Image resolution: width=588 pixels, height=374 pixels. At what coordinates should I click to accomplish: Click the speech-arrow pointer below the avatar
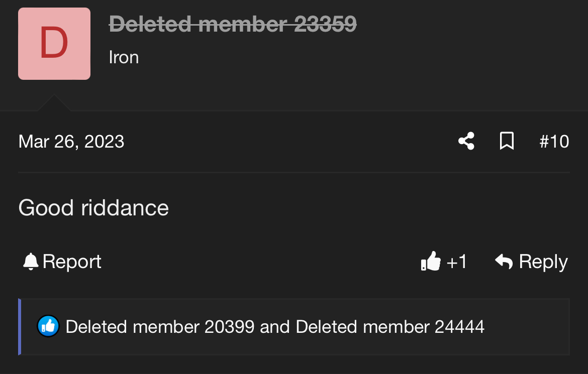pos(54,103)
